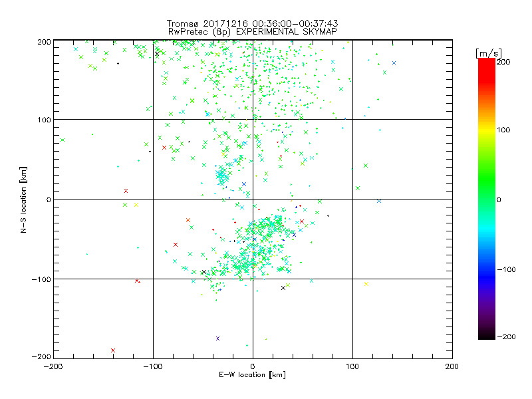Viewport: 532px width, 399px height.
Task: Click the colorbar label '-200' at the bottom
Action: [506, 336]
